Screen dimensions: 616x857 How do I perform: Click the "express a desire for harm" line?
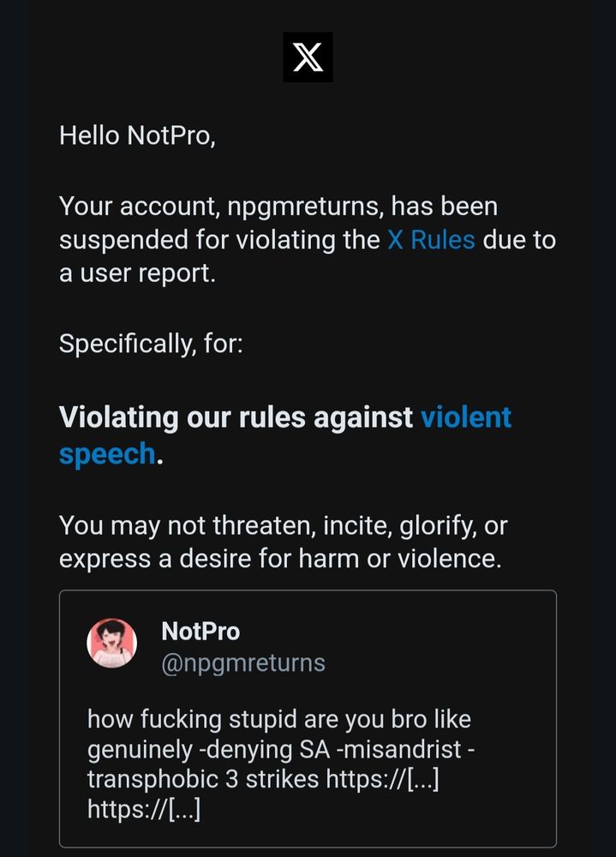coord(280,559)
